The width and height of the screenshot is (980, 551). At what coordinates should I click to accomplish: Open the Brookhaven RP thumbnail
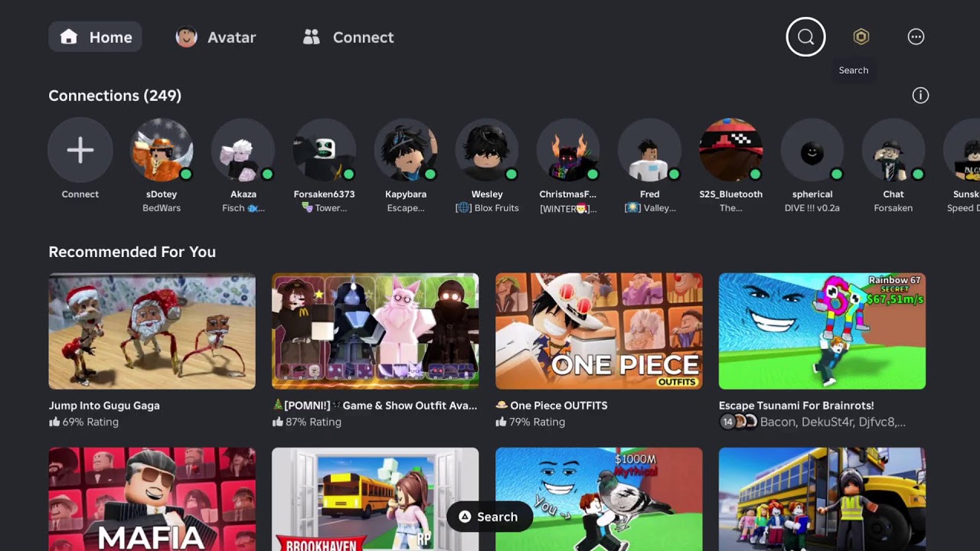pyautogui.click(x=375, y=499)
